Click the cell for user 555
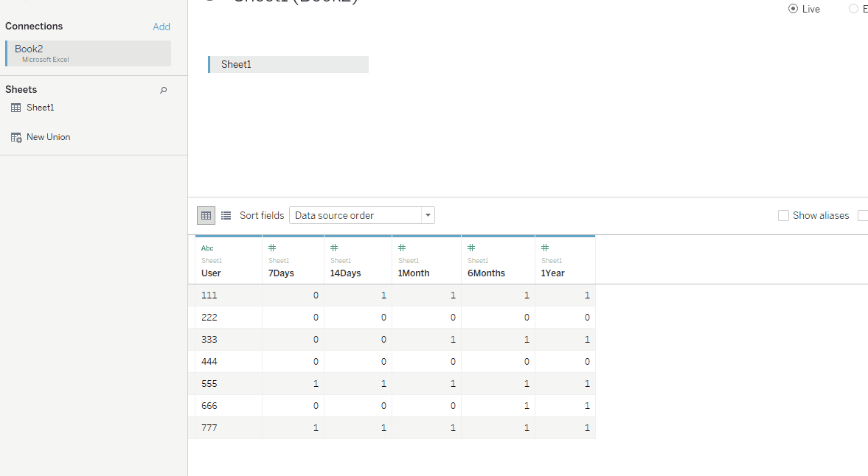 209,383
